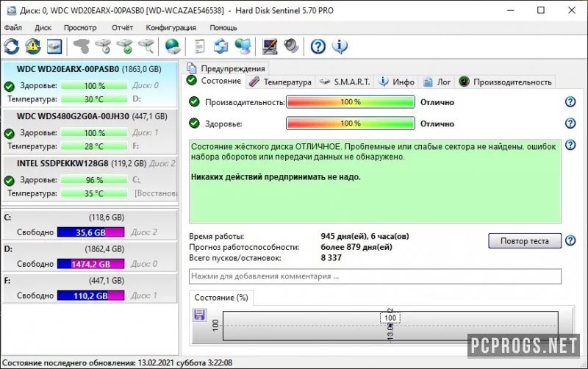Click help icon beside Здоровье bar
588x369 pixels.
click(570, 123)
